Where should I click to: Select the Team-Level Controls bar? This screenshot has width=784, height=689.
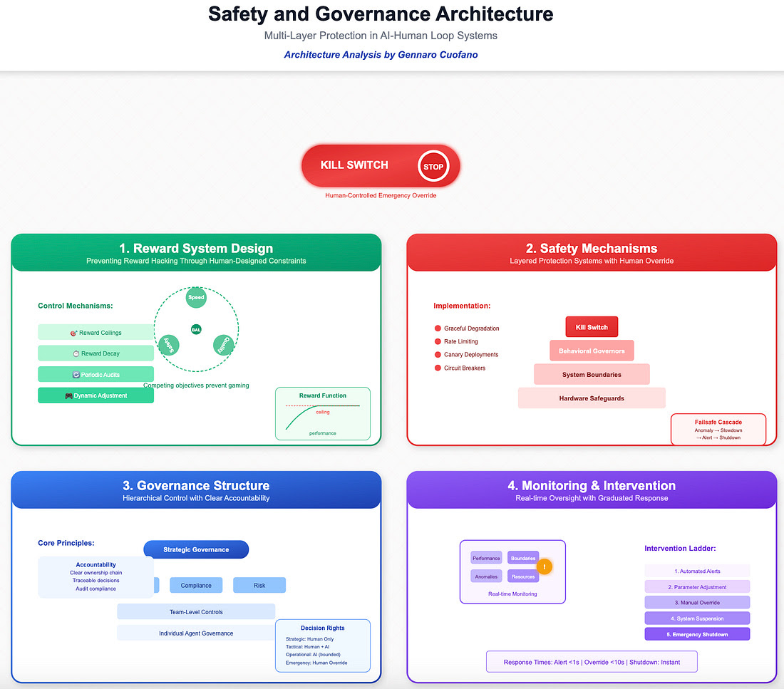coord(196,611)
